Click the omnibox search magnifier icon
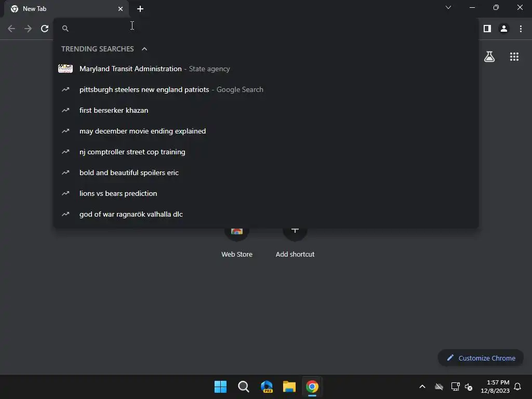 [65, 29]
